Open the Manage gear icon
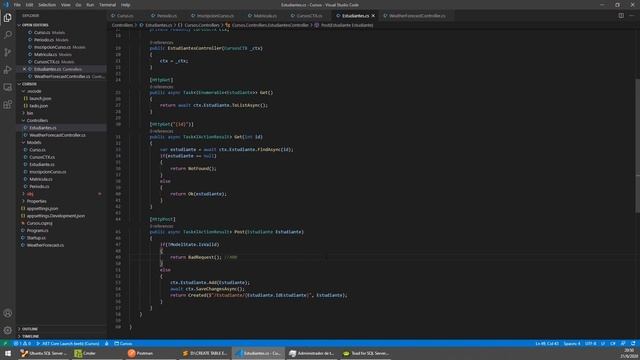 click(7, 330)
